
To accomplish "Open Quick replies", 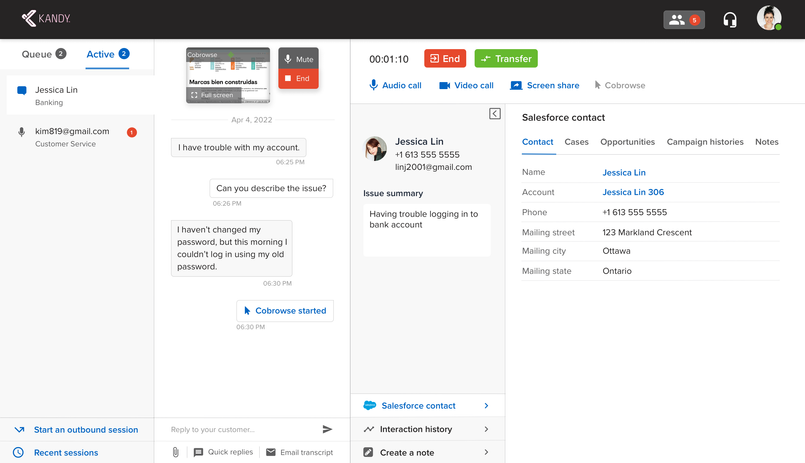I will point(223,452).
